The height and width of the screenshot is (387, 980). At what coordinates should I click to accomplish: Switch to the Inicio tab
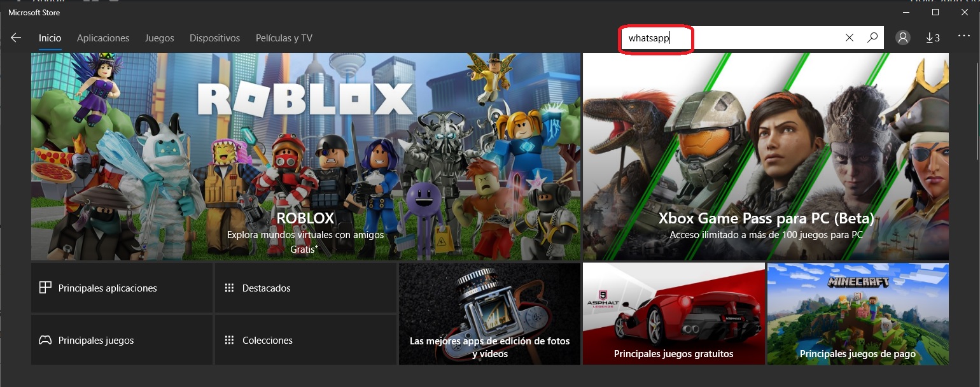click(x=50, y=38)
